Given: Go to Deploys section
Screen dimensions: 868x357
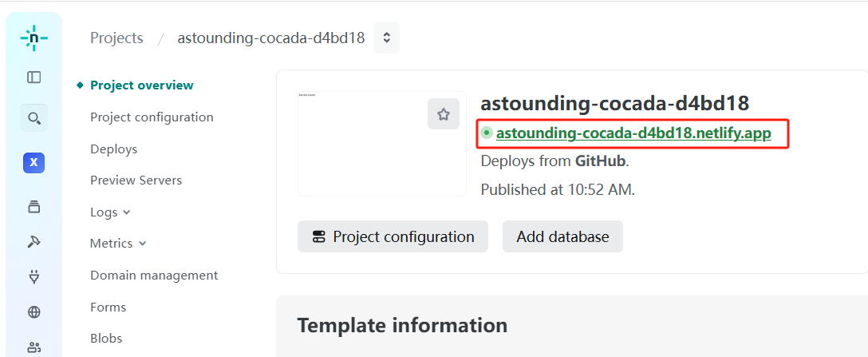Looking at the screenshot, I should pos(113,149).
